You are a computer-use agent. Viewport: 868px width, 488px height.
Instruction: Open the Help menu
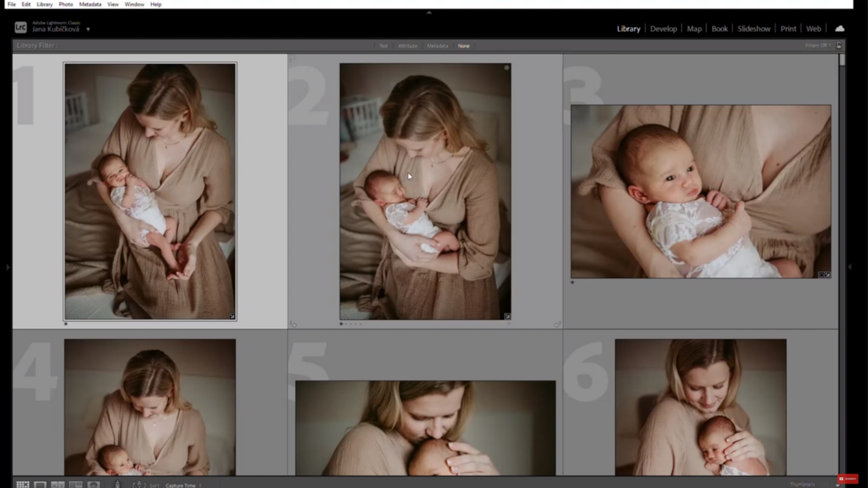(x=156, y=4)
